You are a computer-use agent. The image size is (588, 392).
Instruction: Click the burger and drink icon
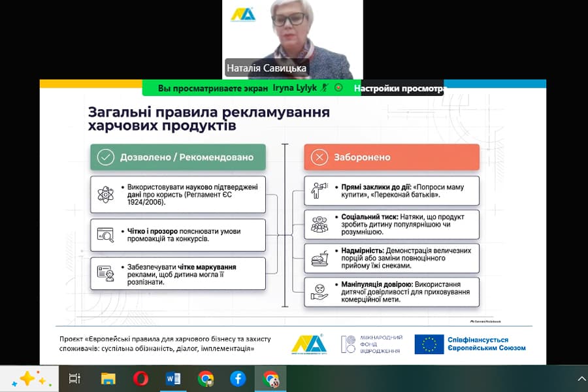(x=319, y=258)
